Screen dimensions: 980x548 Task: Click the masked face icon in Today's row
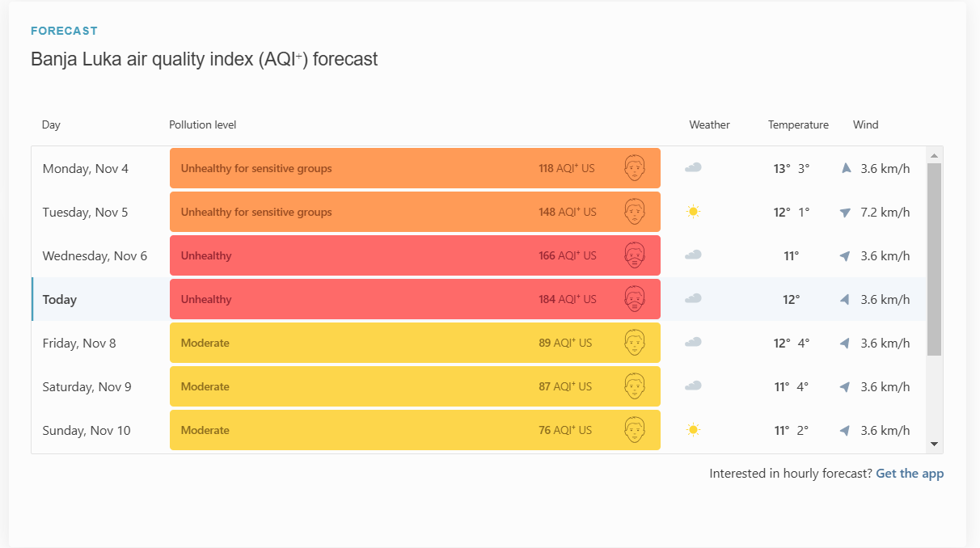[x=635, y=299]
